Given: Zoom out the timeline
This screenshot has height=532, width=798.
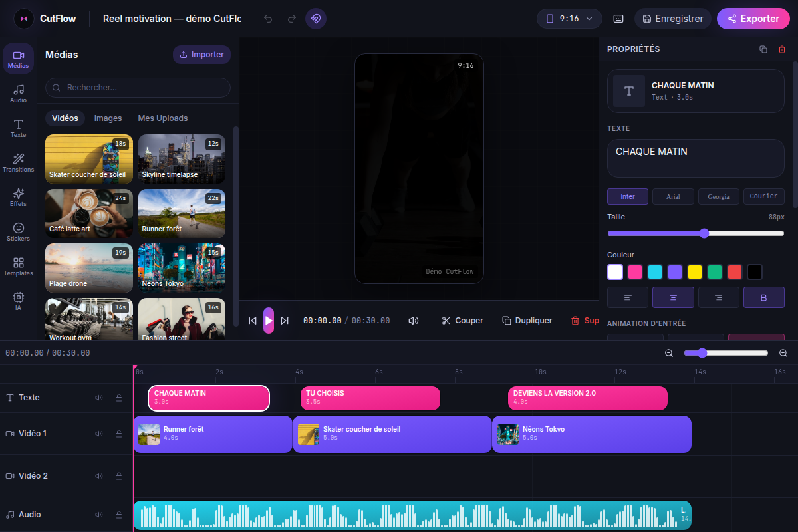Looking at the screenshot, I should tap(669, 353).
